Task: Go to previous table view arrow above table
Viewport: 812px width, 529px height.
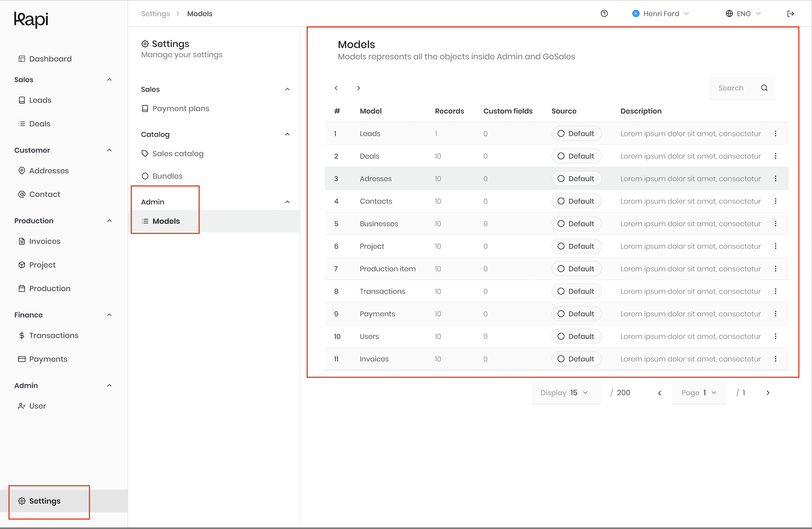Action: [x=336, y=88]
